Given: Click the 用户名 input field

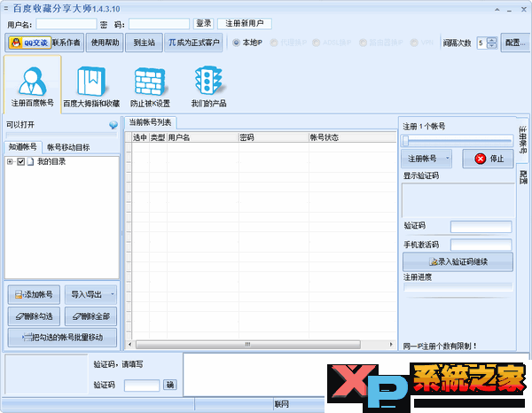Looking at the screenshot, I should pos(66,24).
